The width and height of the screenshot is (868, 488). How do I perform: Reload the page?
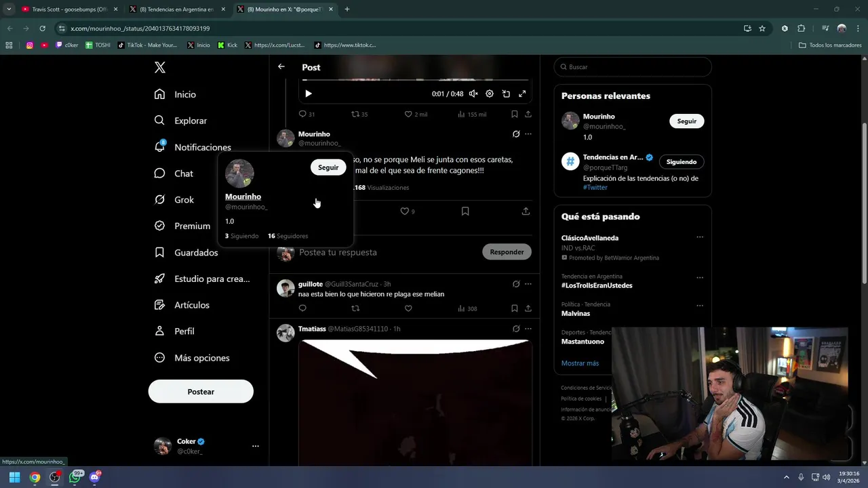[42, 28]
